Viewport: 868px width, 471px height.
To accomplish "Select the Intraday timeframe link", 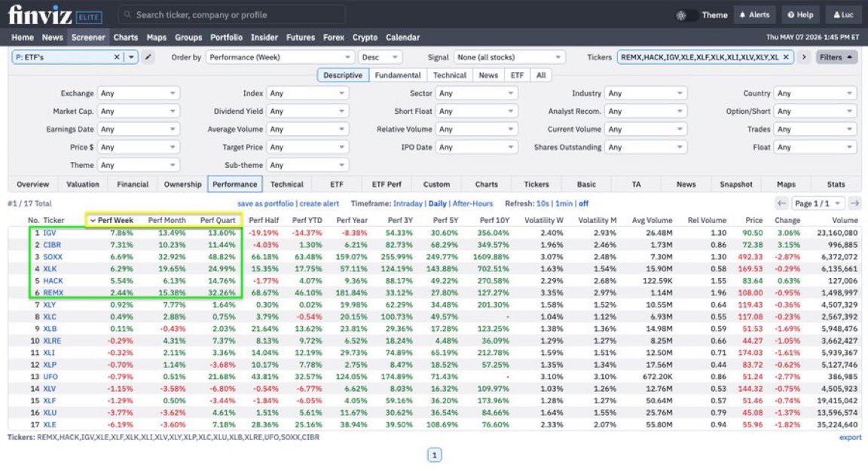I will 408,203.
